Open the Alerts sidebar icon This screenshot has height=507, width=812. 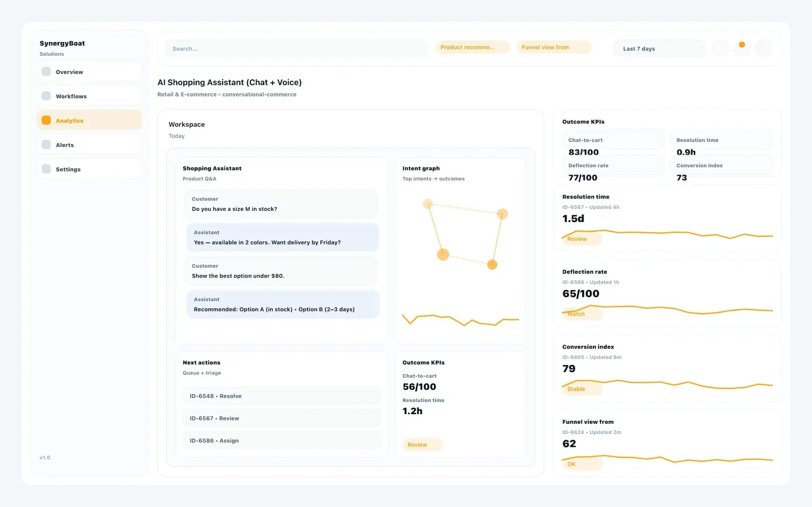click(46, 144)
